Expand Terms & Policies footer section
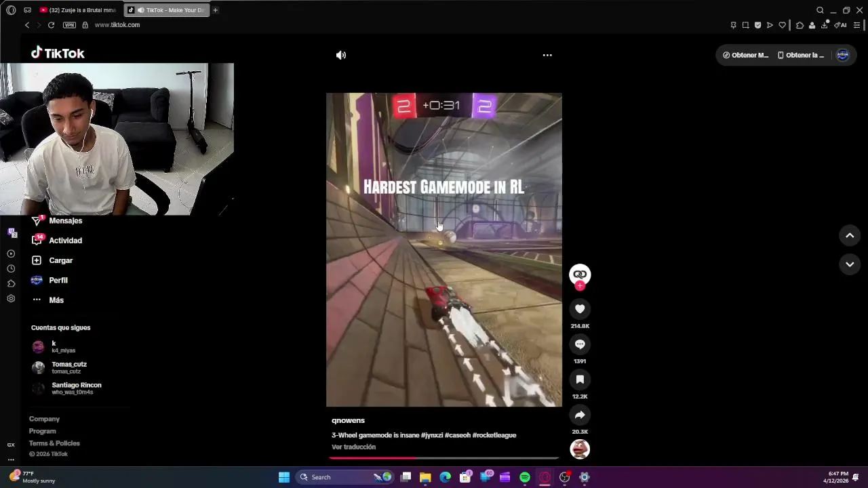Image resolution: width=868 pixels, height=488 pixels. coord(54,443)
